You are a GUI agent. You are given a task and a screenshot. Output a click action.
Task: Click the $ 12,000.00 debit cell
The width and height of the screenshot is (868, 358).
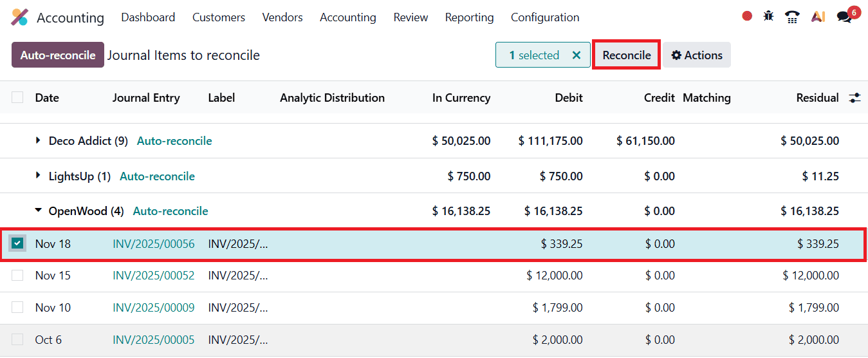pyautogui.click(x=555, y=275)
